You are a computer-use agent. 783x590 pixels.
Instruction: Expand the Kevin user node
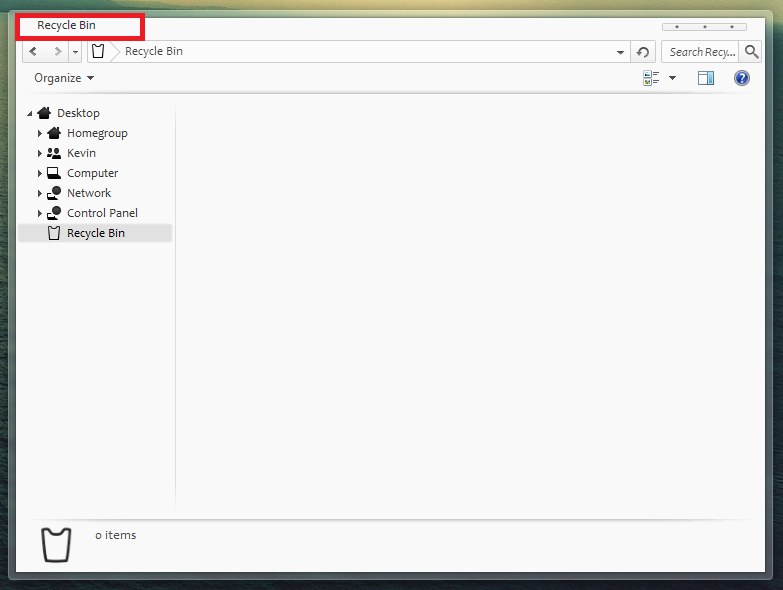[39, 153]
